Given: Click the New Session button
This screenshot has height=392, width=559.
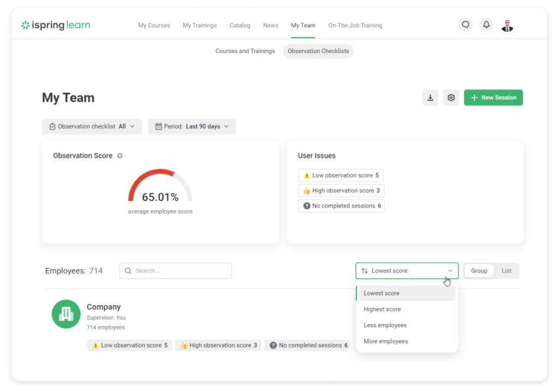Looking at the screenshot, I should (x=493, y=97).
